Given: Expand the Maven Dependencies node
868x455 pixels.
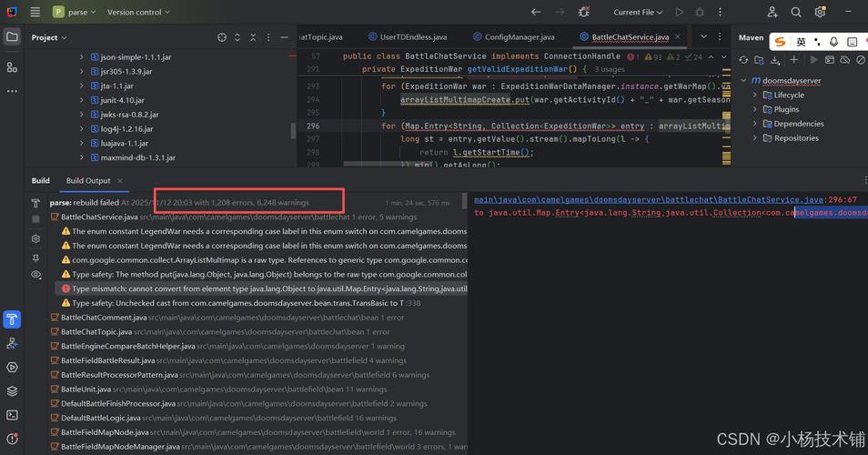Looking at the screenshot, I should (754, 124).
